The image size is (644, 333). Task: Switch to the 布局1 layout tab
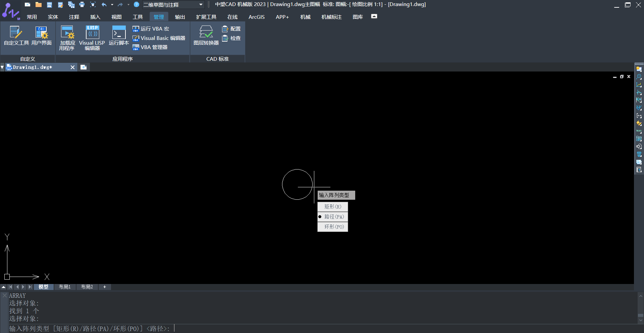click(65, 287)
